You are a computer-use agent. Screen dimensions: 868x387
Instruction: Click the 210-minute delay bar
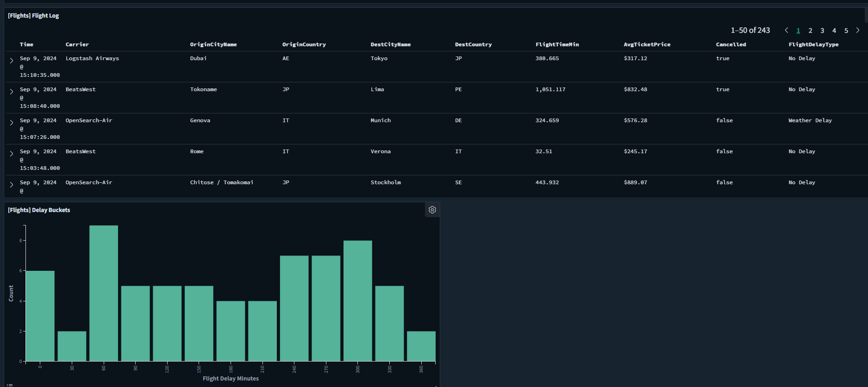click(x=262, y=331)
